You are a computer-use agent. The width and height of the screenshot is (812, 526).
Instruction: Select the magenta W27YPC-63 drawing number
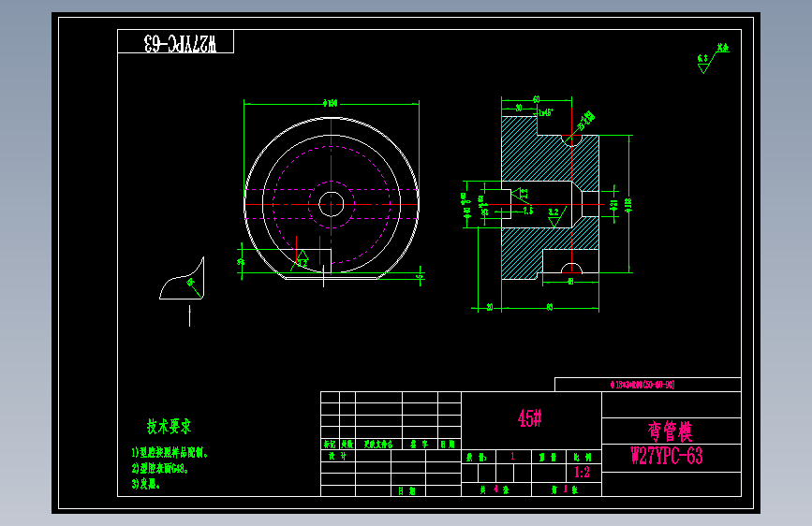point(667,456)
